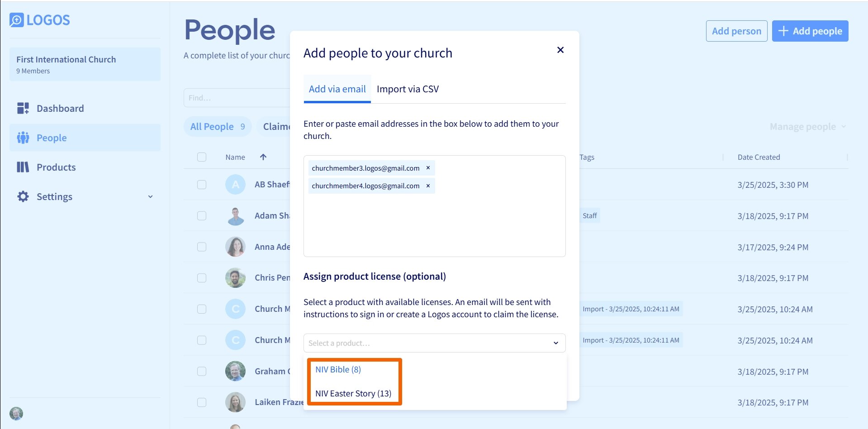Switch to Add via email tab

tap(337, 89)
